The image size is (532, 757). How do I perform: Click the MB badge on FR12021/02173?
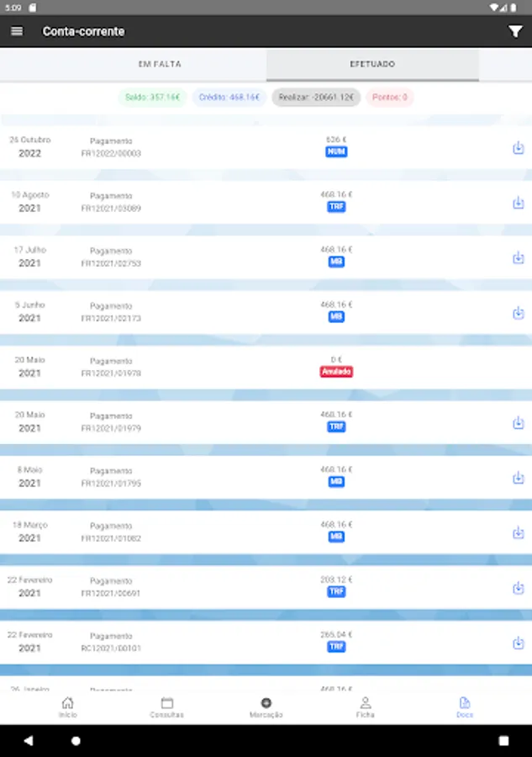pyautogui.click(x=336, y=317)
